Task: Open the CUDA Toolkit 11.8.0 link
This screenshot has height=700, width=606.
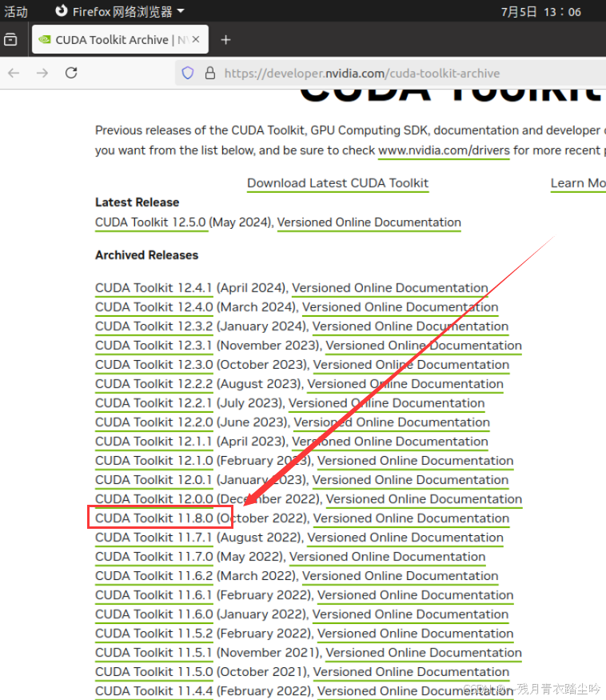Action: pos(153,518)
